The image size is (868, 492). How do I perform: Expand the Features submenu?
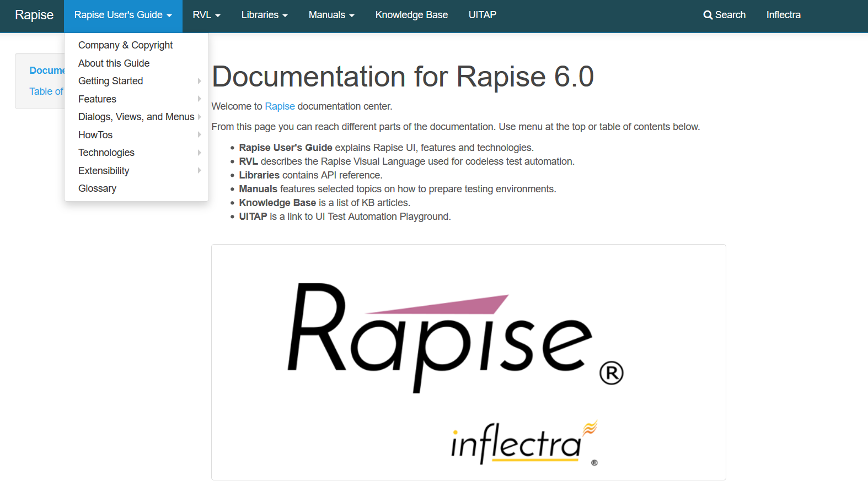point(97,99)
